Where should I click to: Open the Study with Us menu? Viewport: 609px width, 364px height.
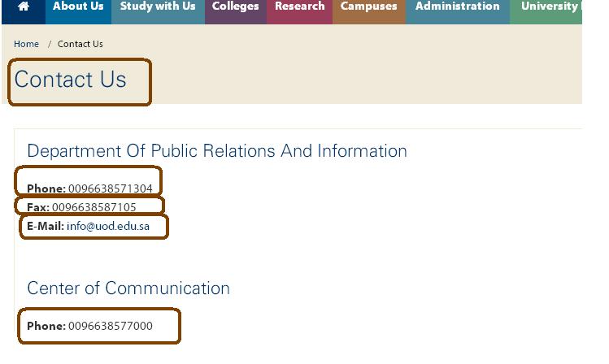pos(158,6)
